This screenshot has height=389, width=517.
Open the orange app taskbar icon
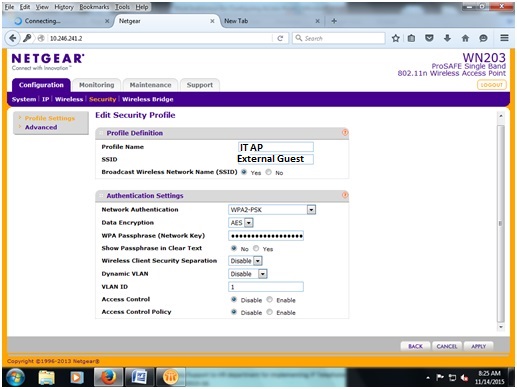(170, 378)
